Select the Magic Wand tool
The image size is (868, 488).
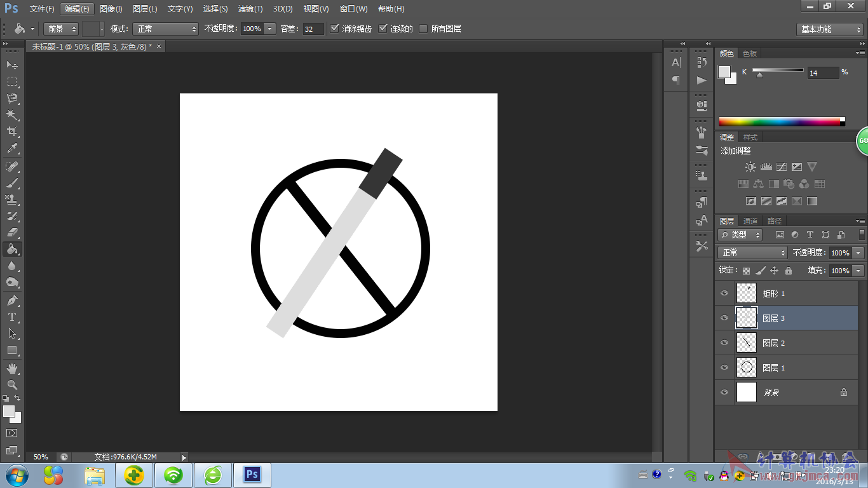pos(12,115)
